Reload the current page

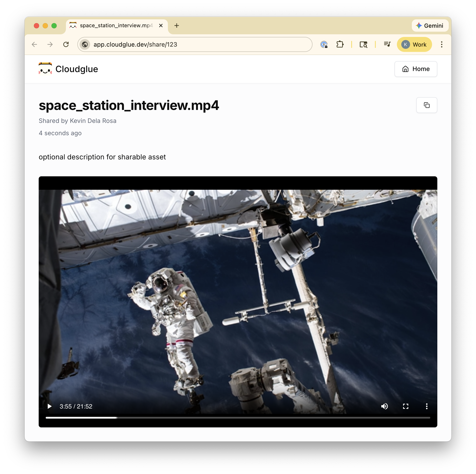click(66, 45)
